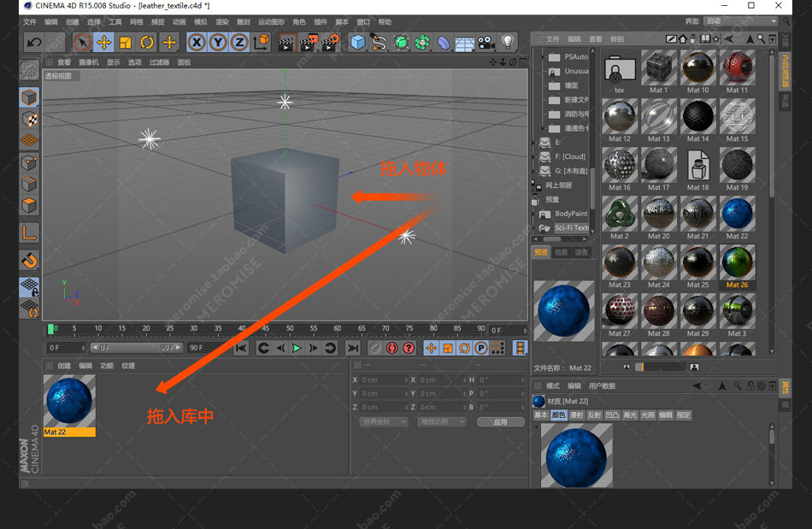
Task: Open 缩放比例 dropdown
Action: (442, 422)
